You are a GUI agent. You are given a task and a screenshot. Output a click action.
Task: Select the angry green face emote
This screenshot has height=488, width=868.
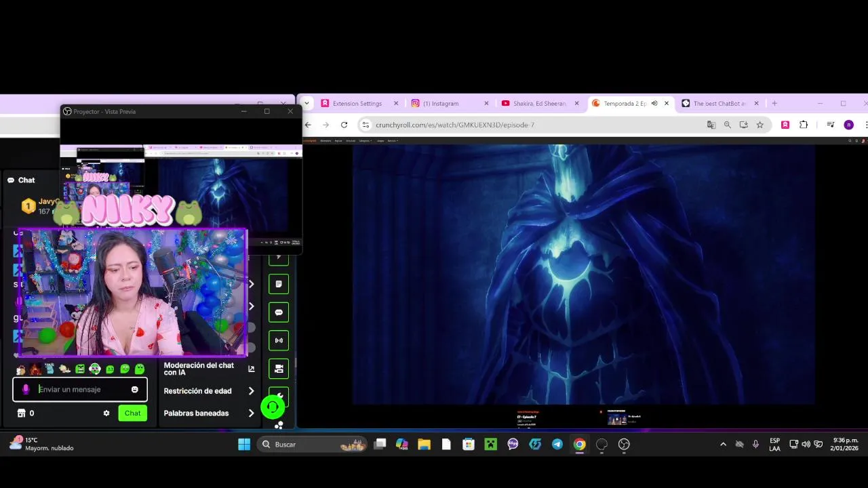[80, 369]
